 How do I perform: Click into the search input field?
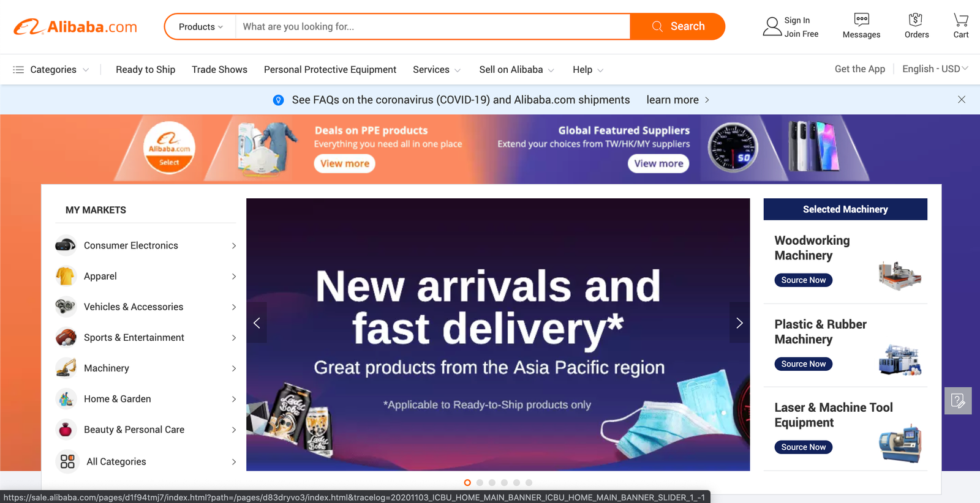coord(432,27)
